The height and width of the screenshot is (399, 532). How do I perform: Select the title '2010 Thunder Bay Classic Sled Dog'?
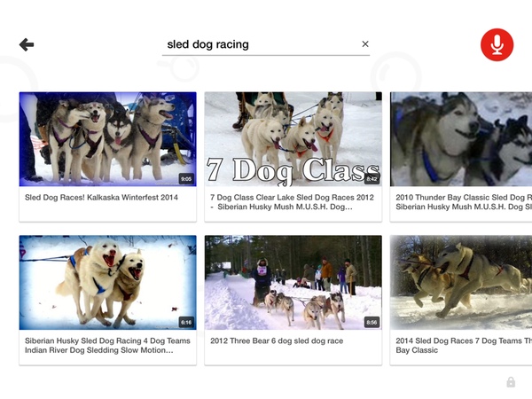[x=460, y=198]
